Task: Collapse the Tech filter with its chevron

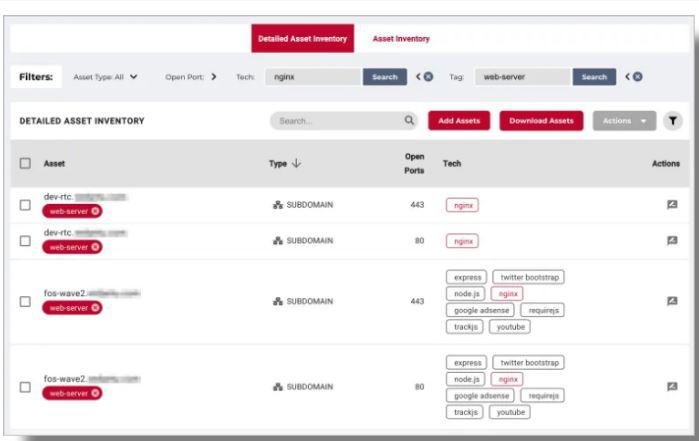Action: click(x=418, y=77)
